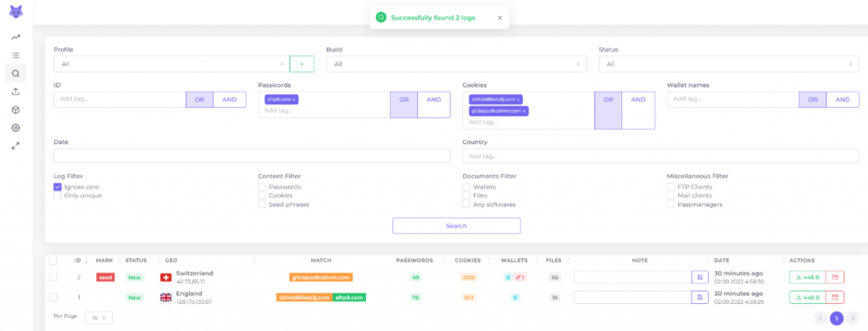The height and width of the screenshot is (331, 868).
Task: Expand the Build dropdown
Action: pyautogui.click(x=456, y=64)
